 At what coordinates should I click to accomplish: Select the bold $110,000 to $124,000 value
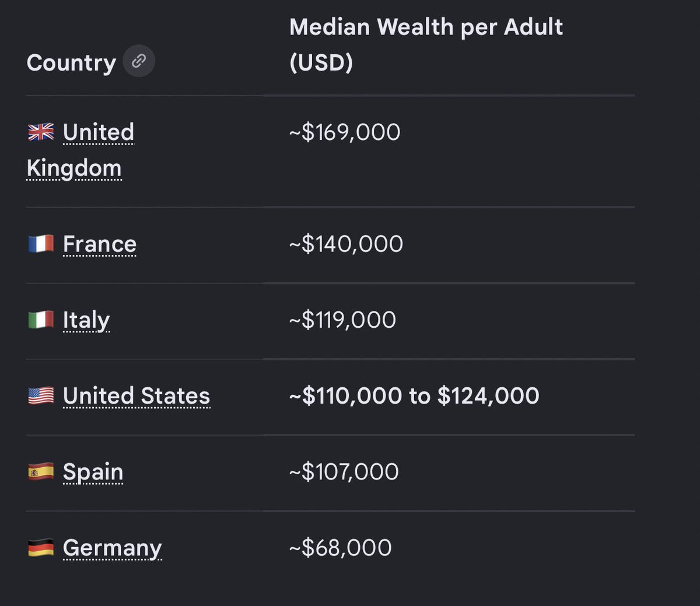pos(414,396)
